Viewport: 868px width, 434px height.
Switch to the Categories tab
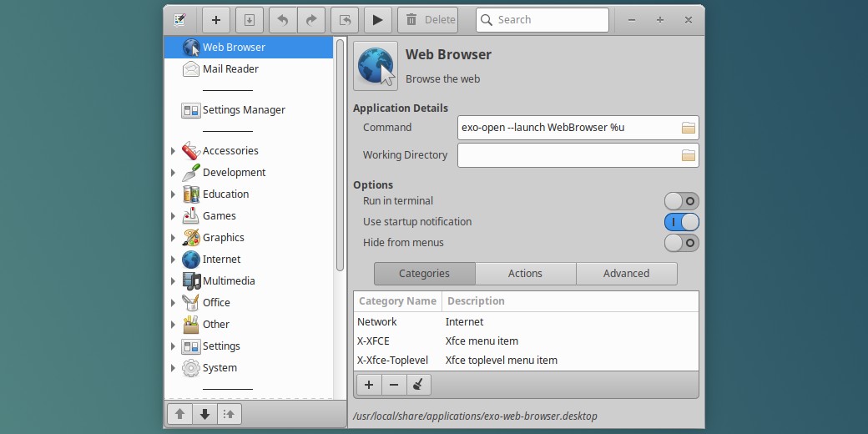pos(425,274)
